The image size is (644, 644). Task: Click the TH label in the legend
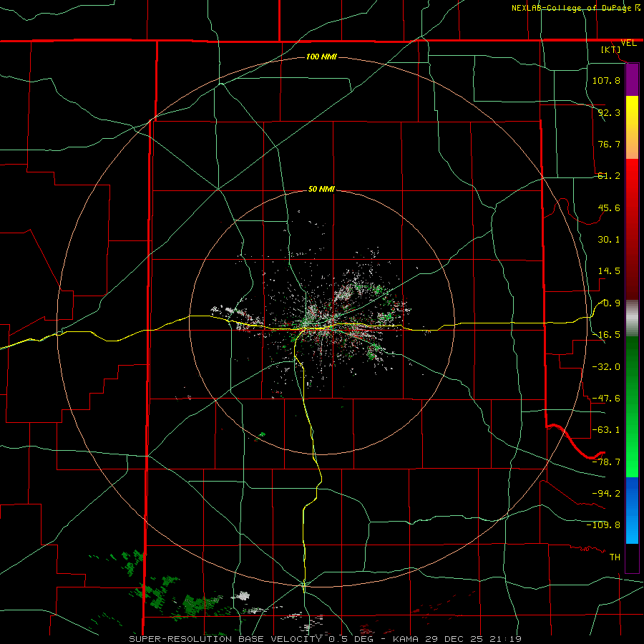pos(615,557)
